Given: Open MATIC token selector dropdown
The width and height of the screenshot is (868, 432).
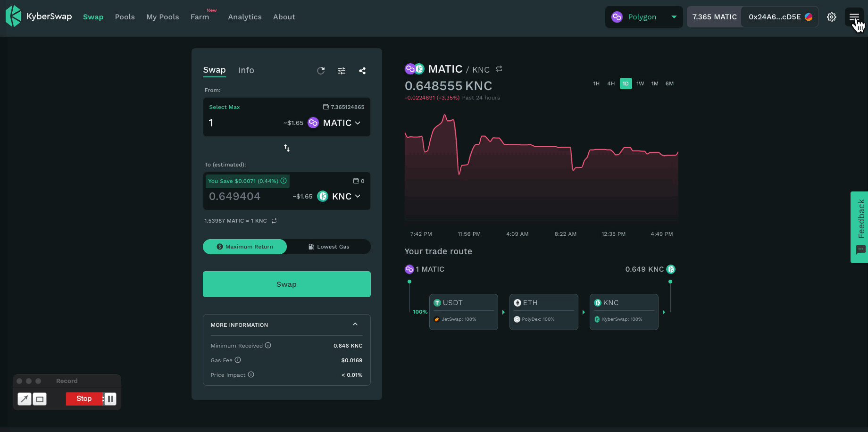Looking at the screenshot, I should click(x=334, y=123).
